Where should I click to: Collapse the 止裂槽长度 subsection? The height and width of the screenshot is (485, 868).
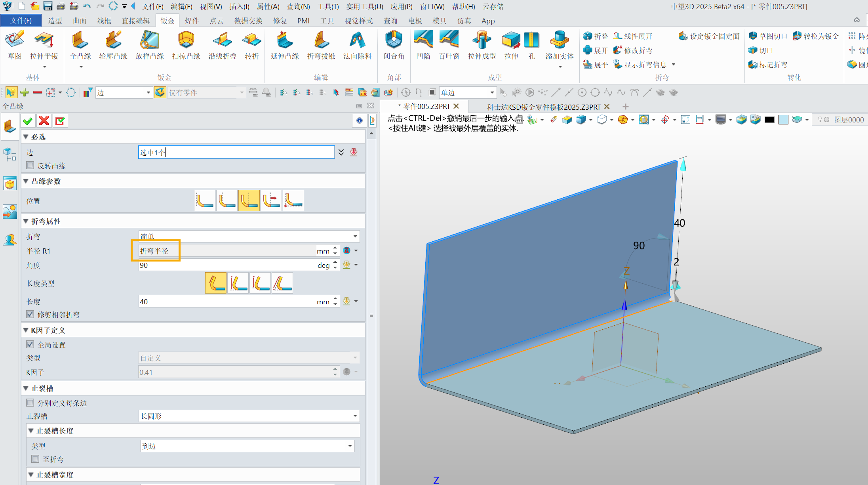[31, 431]
